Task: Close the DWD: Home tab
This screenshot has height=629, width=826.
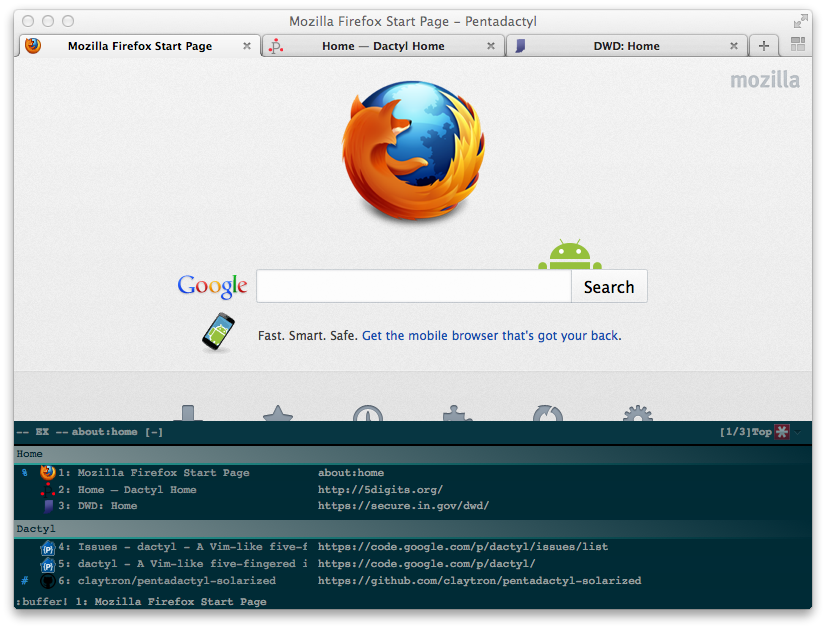Action: pos(733,46)
